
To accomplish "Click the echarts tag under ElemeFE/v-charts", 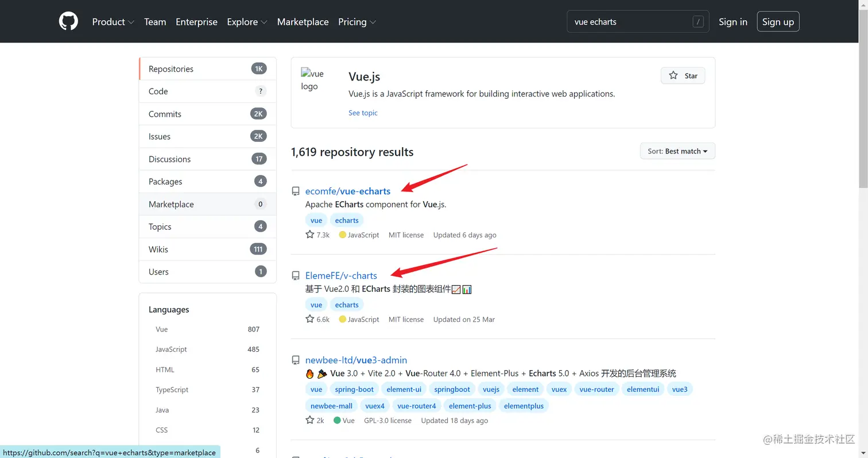I will (x=347, y=305).
